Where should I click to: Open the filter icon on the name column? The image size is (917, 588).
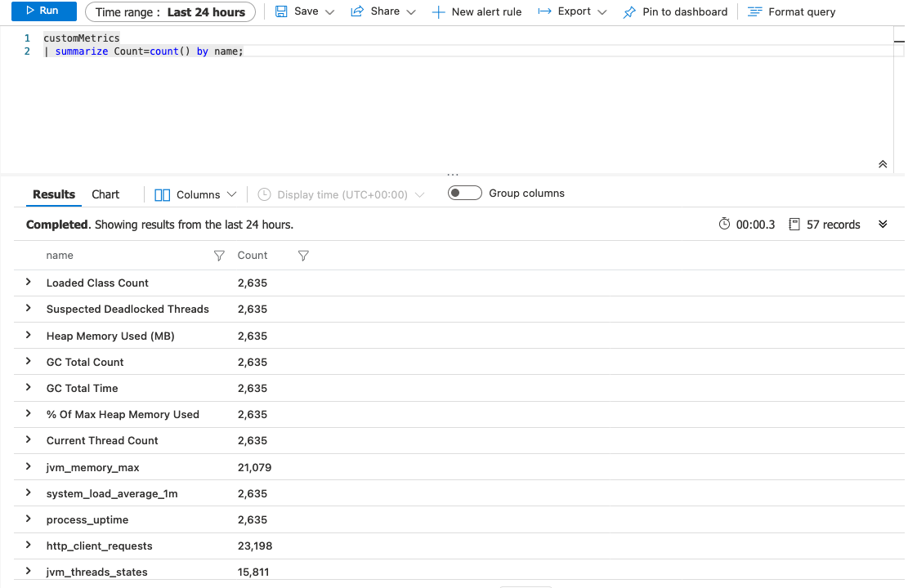coord(218,256)
